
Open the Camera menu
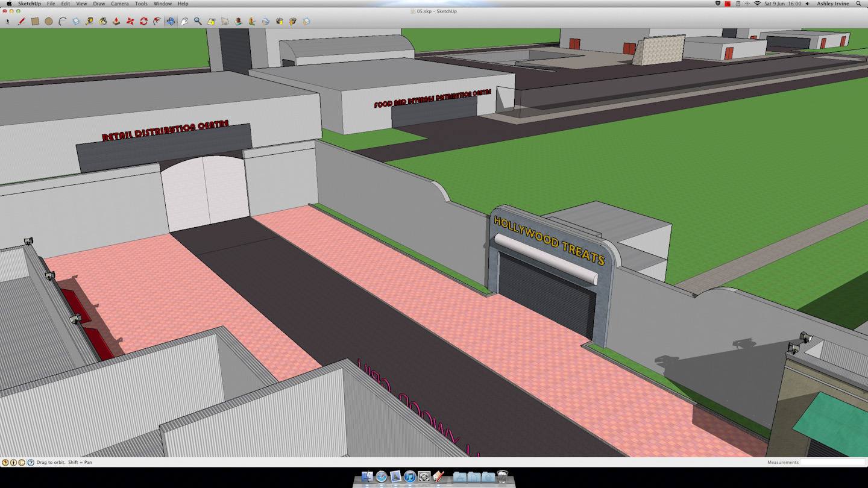(x=119, y=4)
